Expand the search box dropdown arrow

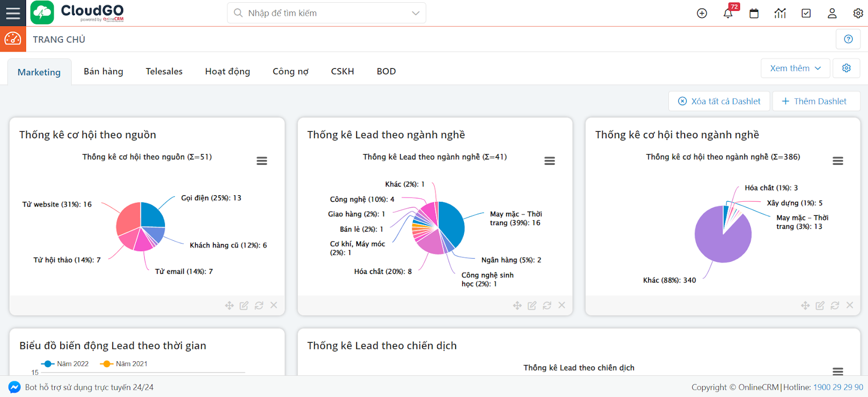[x=416, y=13]
